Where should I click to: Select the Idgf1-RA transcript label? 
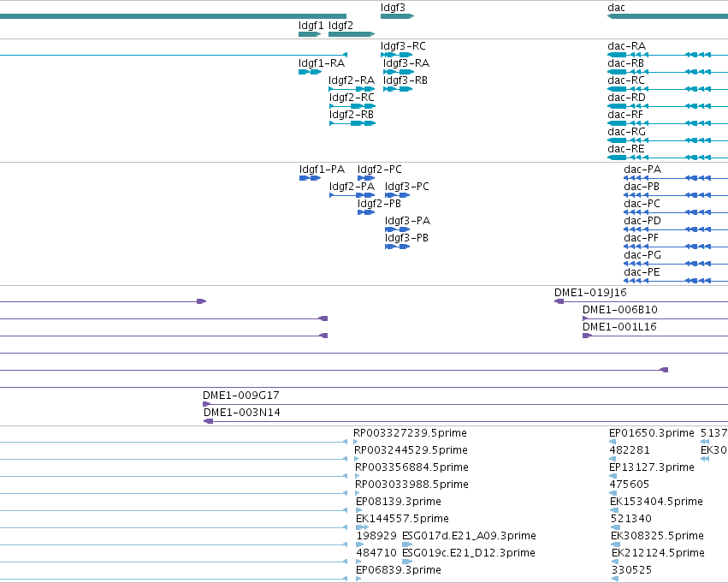click(x=322, y=63)
